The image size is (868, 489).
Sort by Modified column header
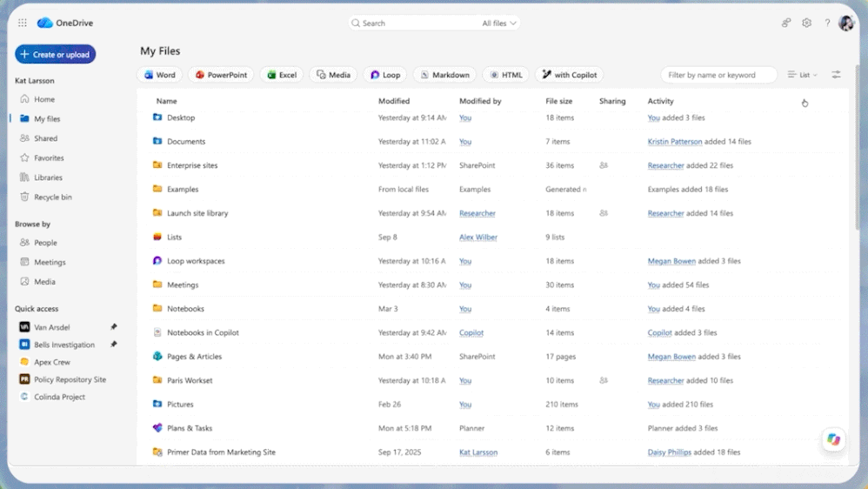point(394,101)
